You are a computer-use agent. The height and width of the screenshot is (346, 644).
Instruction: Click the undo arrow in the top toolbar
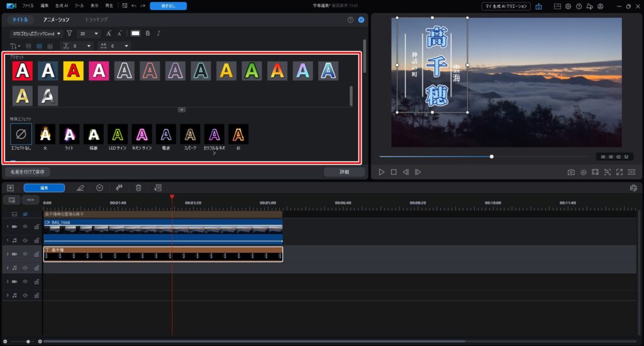pos(133,6)
